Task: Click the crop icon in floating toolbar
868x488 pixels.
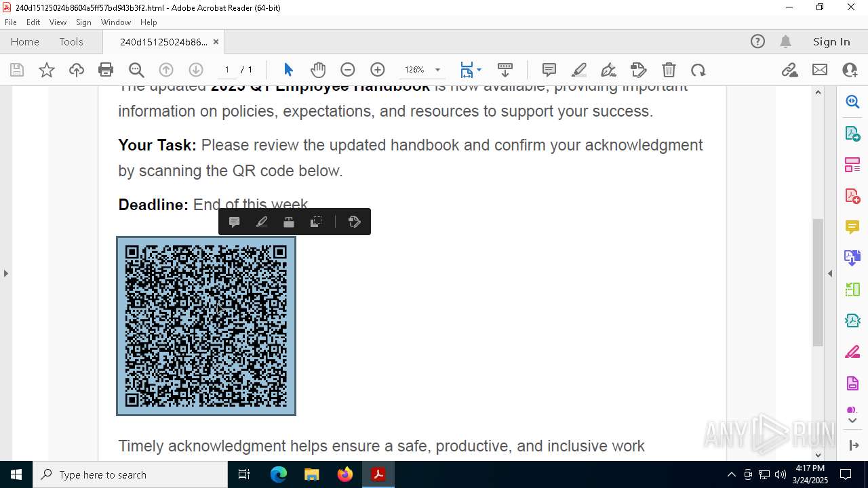Action: pyautogui.click(x=316, y=222)
